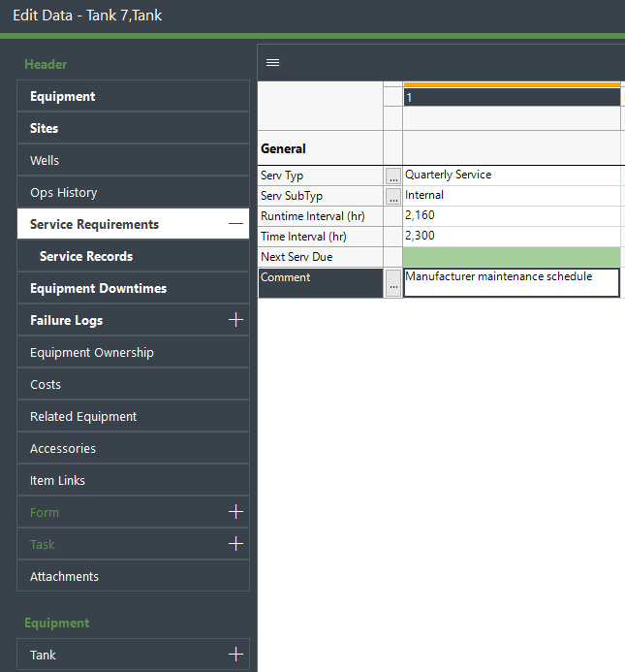Select record column header 1

(x=511, y=98)
